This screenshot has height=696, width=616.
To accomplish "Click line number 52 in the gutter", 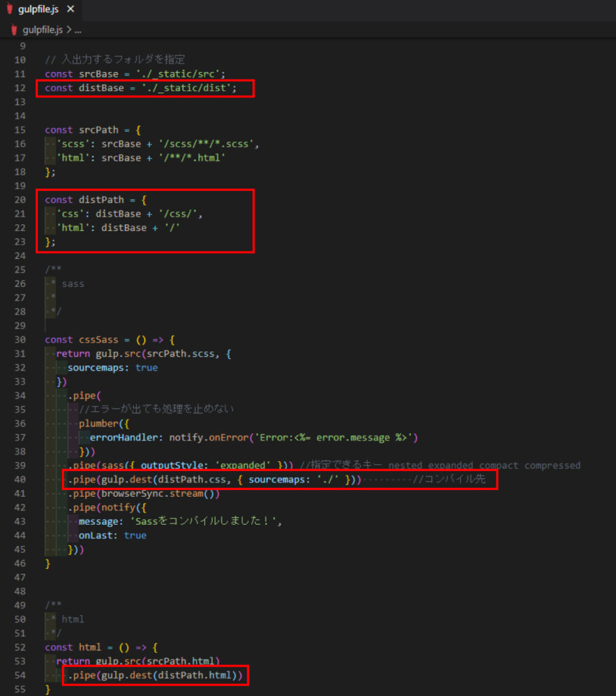I will click(x=20, y=647).
